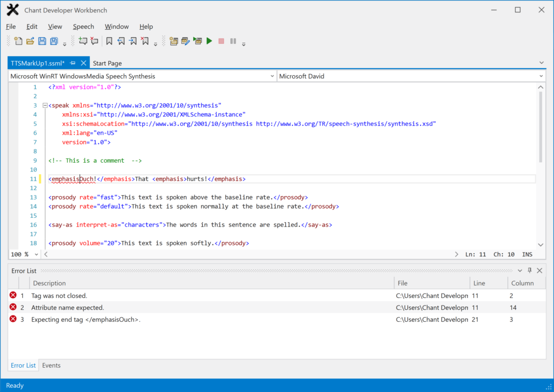Screen dimensions: 554x392
Task: Click the edit window icon with blue pencil
Action: (186, 41)
